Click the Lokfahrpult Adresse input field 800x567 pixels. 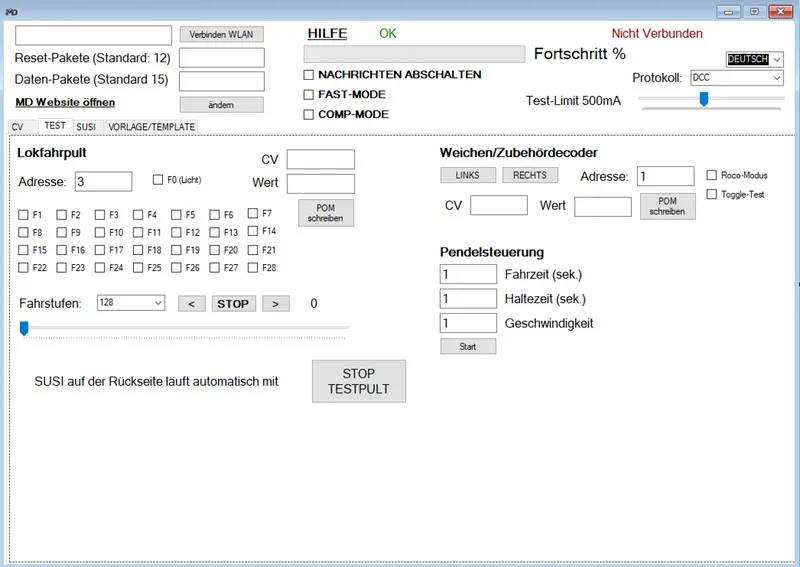click(x=103, y=181)
